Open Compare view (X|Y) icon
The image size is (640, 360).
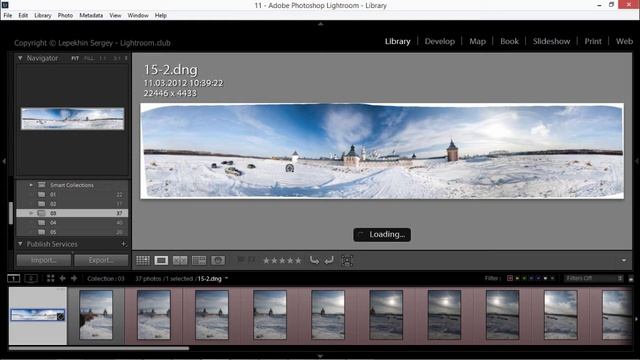pyautogui.click(x=180, y=260)
